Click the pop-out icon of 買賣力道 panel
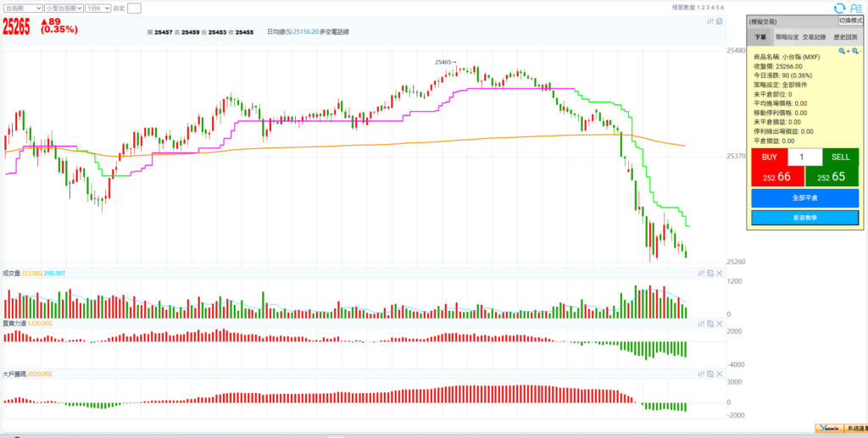Image resolution: width=868 pixels, height=438 pixels. tap(710, 323)
